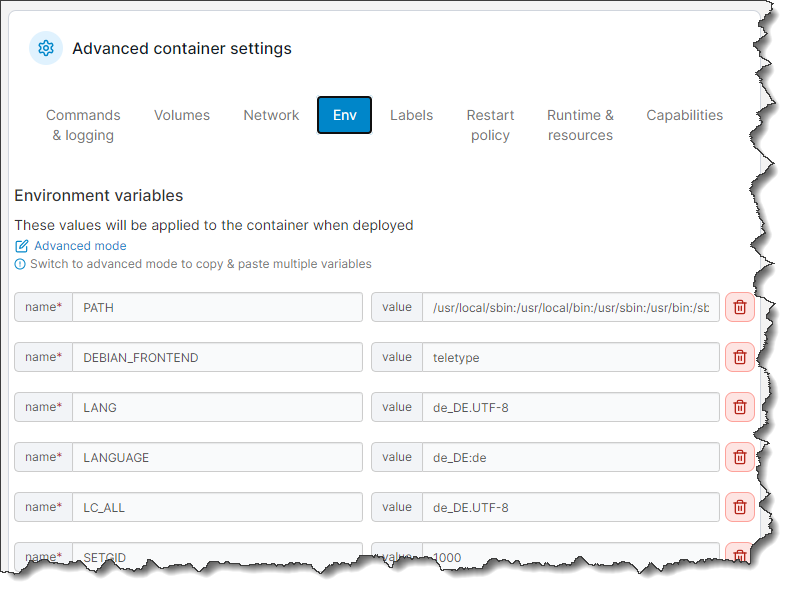Click the edit icon next to Advanced mode
The image size is (797, 599).
pos(22,246)
